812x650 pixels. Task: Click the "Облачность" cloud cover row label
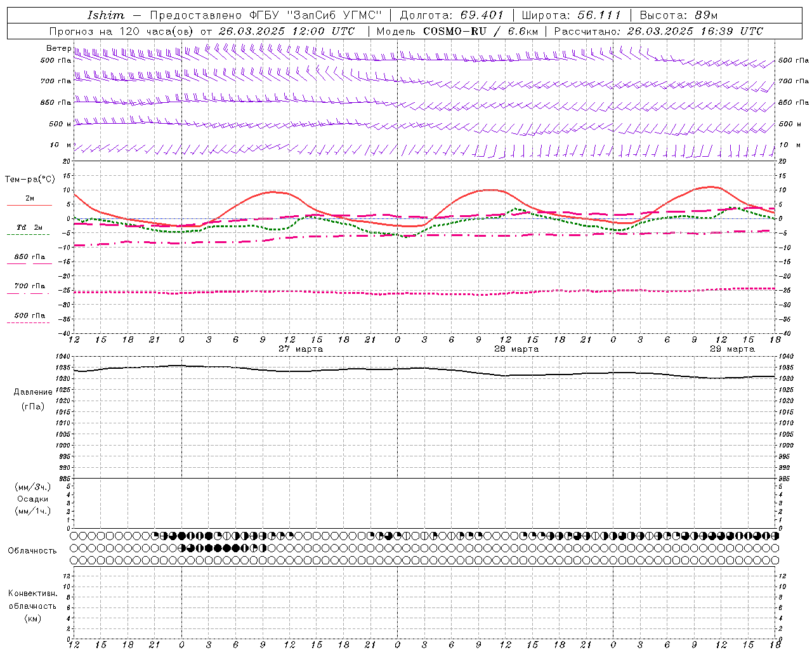click(32, 551)
